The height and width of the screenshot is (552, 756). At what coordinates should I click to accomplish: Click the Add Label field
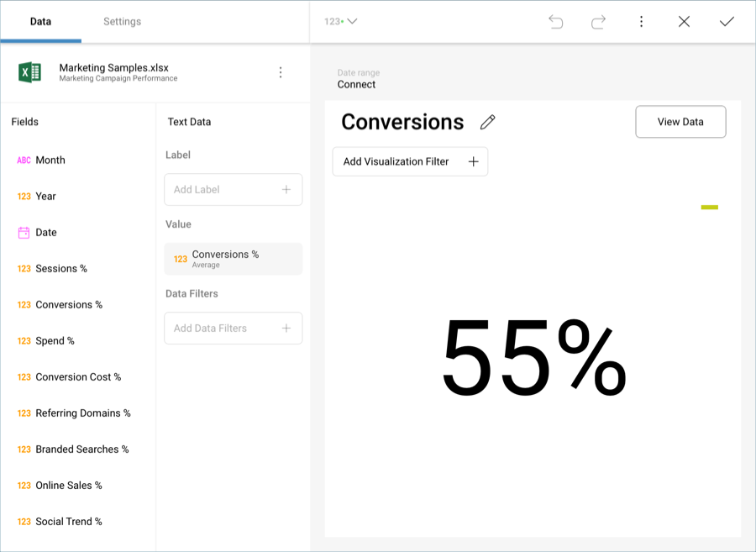point(233,190)
